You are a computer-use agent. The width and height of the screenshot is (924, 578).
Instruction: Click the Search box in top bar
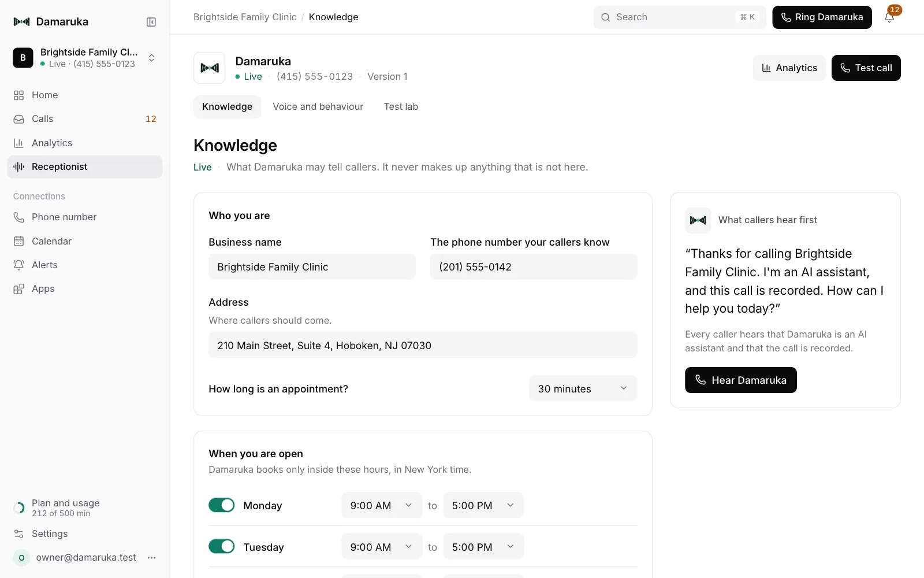click(x=680, y=17)
